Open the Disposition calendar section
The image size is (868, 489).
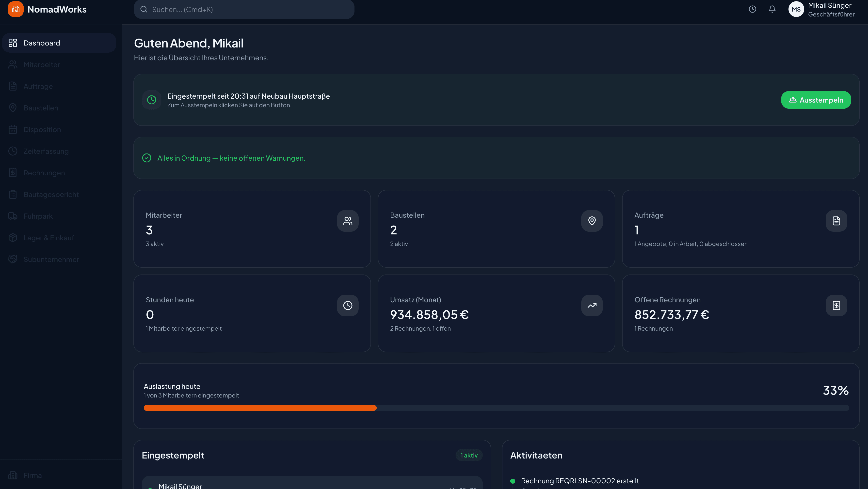pyautogui.click(x=42, y=129)
